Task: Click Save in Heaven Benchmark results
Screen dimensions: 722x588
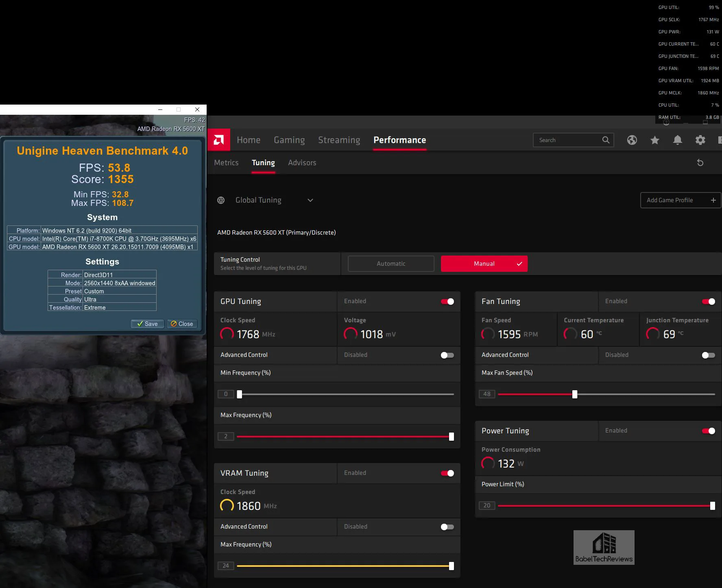Action: point(147,324)
